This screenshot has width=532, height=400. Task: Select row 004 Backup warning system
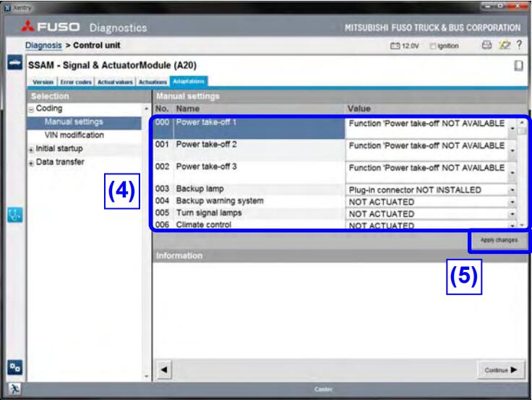[x=249, y=201]
